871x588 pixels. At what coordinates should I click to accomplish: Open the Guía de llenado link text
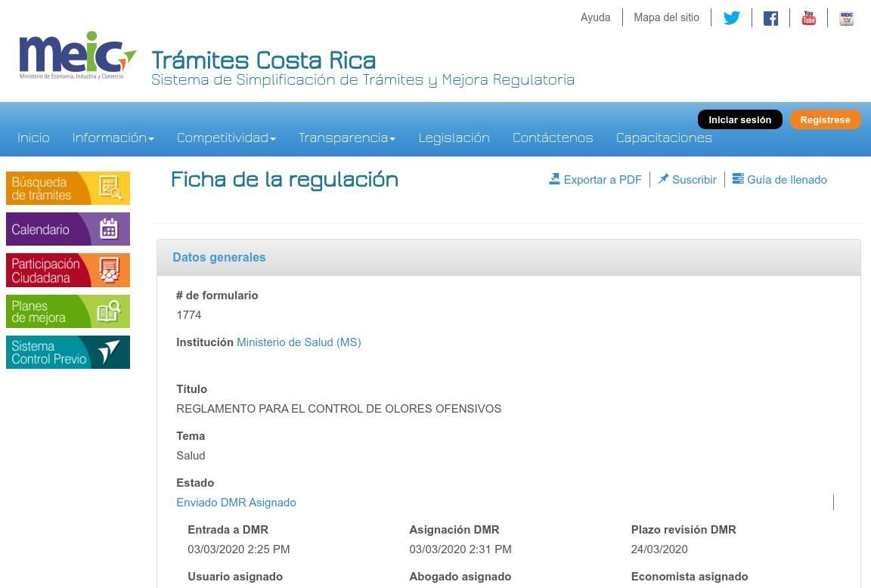[x=786, y=179]
